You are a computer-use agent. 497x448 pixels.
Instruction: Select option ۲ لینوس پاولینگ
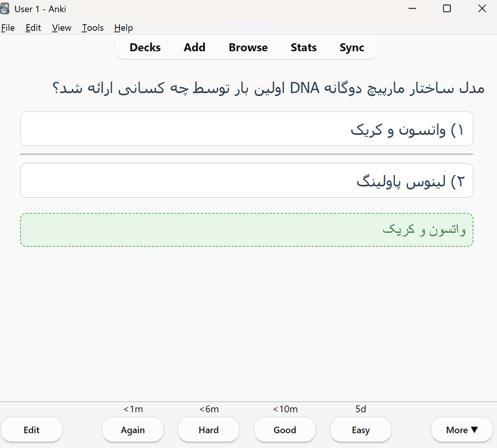click(247, 181)
